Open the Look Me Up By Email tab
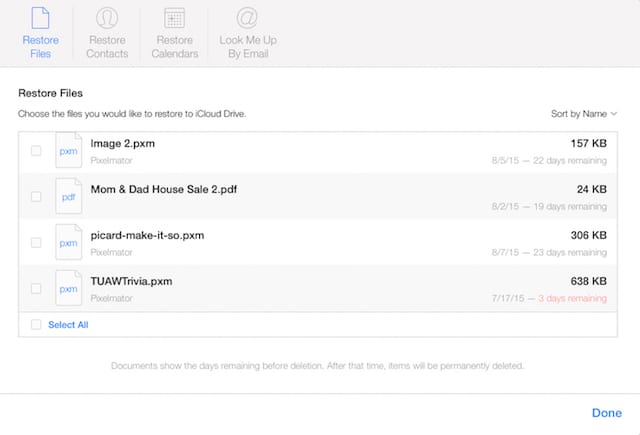640x435 pixels. pos(247,46)
